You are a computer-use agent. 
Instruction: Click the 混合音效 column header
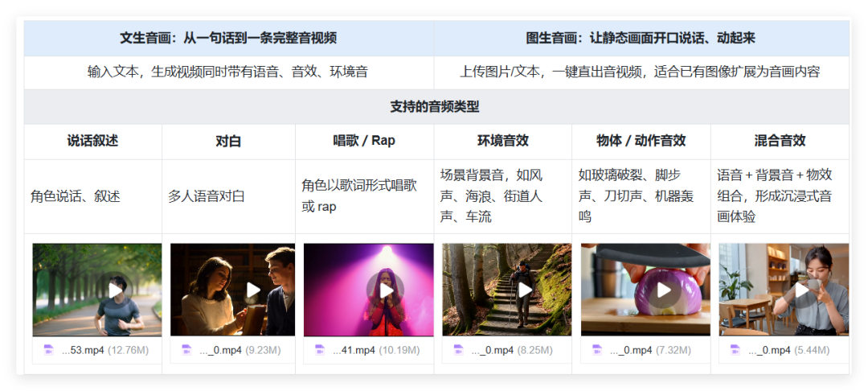(x=780, y=142)
